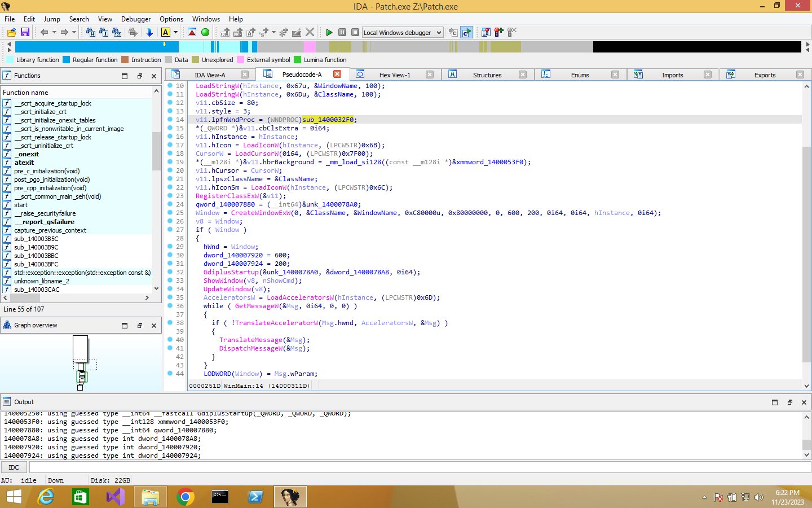The height and width of the screenshot is (508, 812).
Task: Click the IDC command input field
Action: coord(420,467)
